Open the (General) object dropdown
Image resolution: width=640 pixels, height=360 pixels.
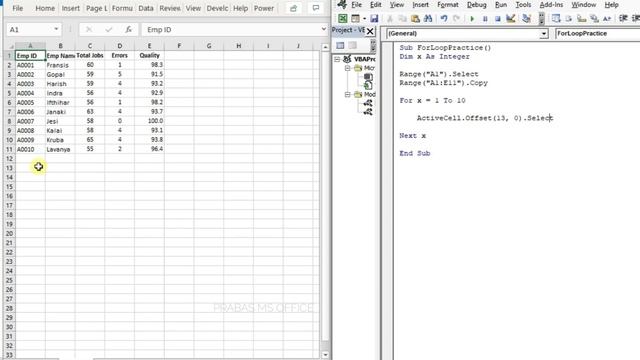[544, 34]
